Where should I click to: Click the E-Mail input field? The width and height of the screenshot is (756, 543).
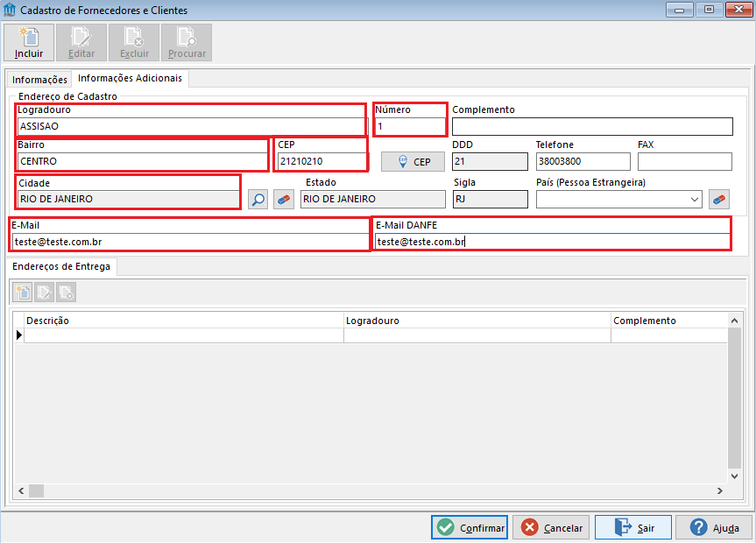pos(190,242)
